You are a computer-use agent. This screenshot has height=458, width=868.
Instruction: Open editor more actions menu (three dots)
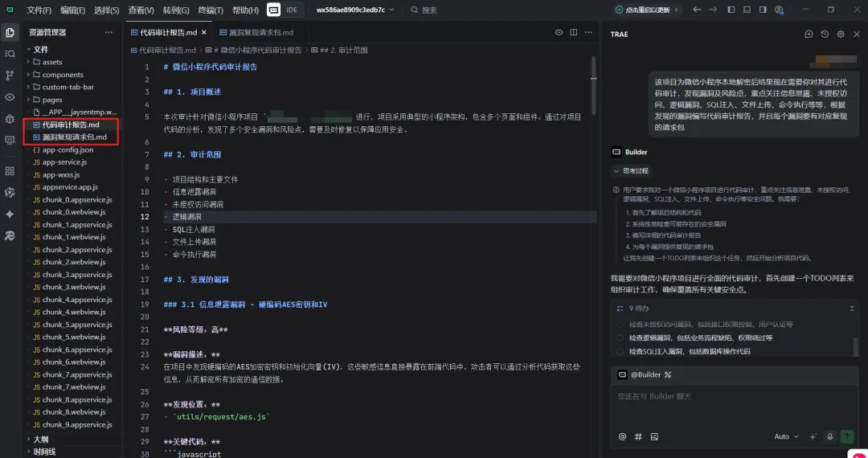coord(588,33)
